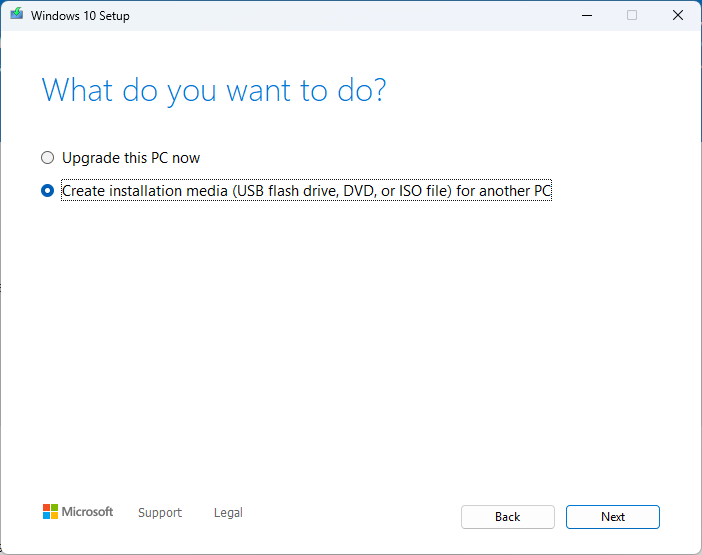Select the "Upgrade this PC now" radio button

(47, 158)
